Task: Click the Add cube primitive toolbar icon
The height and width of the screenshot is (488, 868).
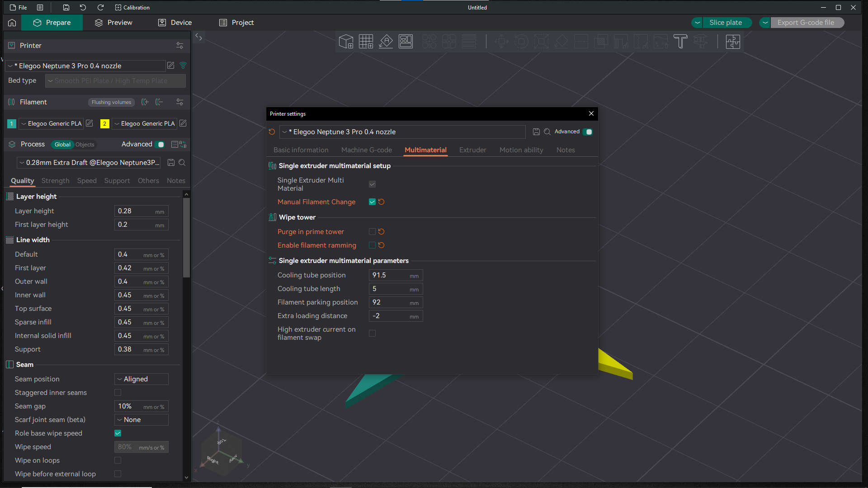Action: coord(346,42)
